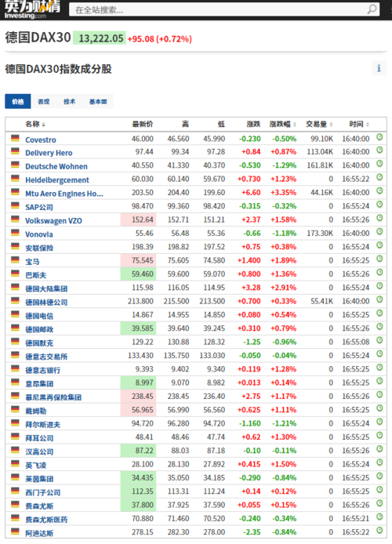The width and height of the screenshot is (392, 544).
Task: Click the clock icon in 意昂集团 row
Action: [x=379, y=381]
